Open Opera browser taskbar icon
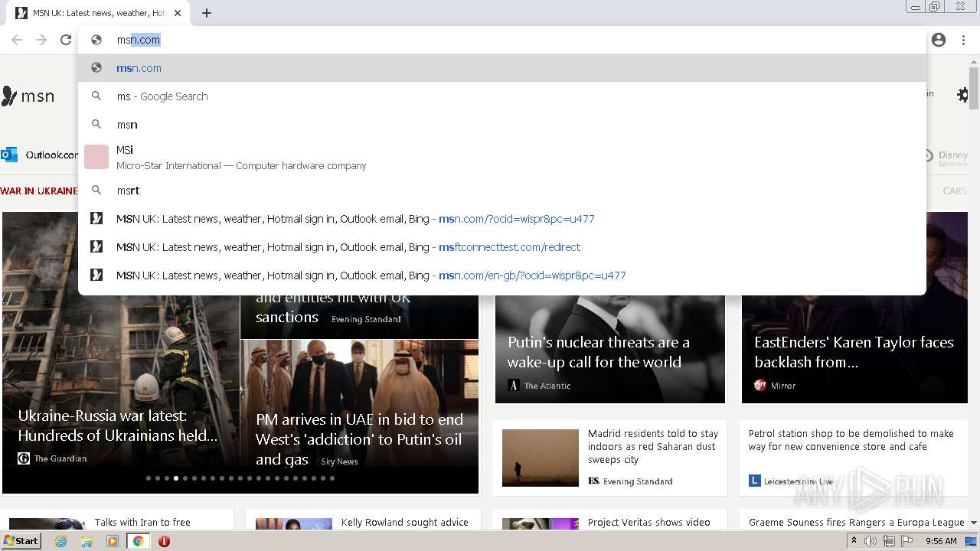The height and width of the screenshot is (551, 980). [164, 541]
